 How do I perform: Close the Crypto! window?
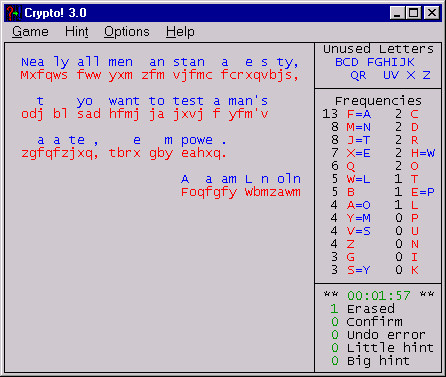coord(432,13)
